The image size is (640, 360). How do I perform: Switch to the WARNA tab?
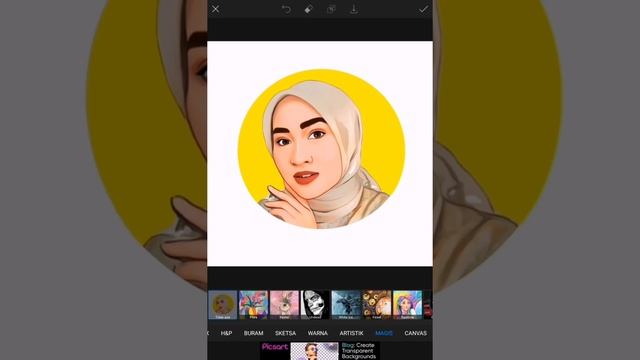click(x=318, y=333)
